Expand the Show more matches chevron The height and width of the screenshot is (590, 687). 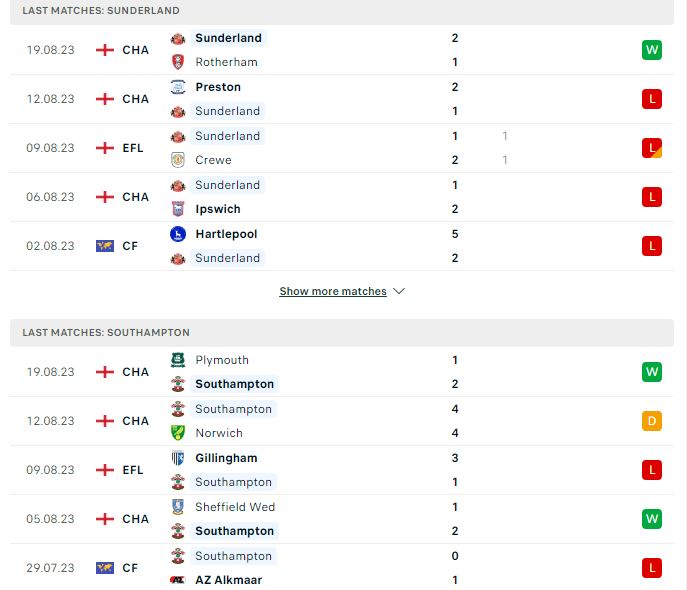(399, 291)
